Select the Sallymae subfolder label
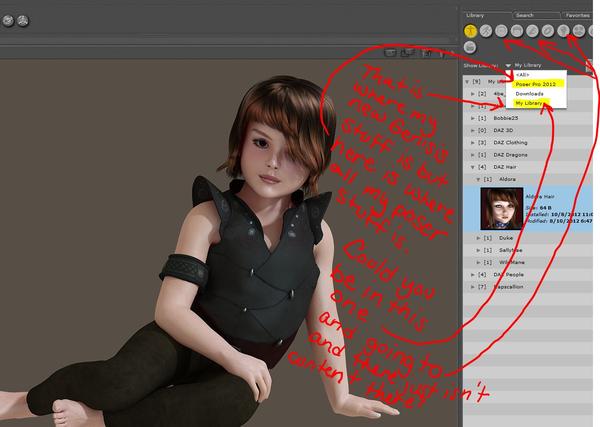This screenshot has height=427, width=600. [x=510, y=250]
